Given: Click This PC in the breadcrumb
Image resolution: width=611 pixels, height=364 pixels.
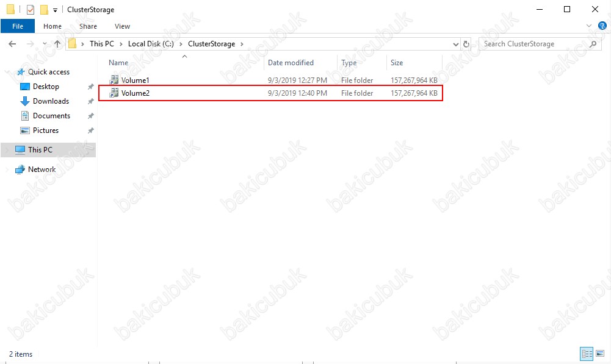Looking at the screenshot, I should click(102, 44).
